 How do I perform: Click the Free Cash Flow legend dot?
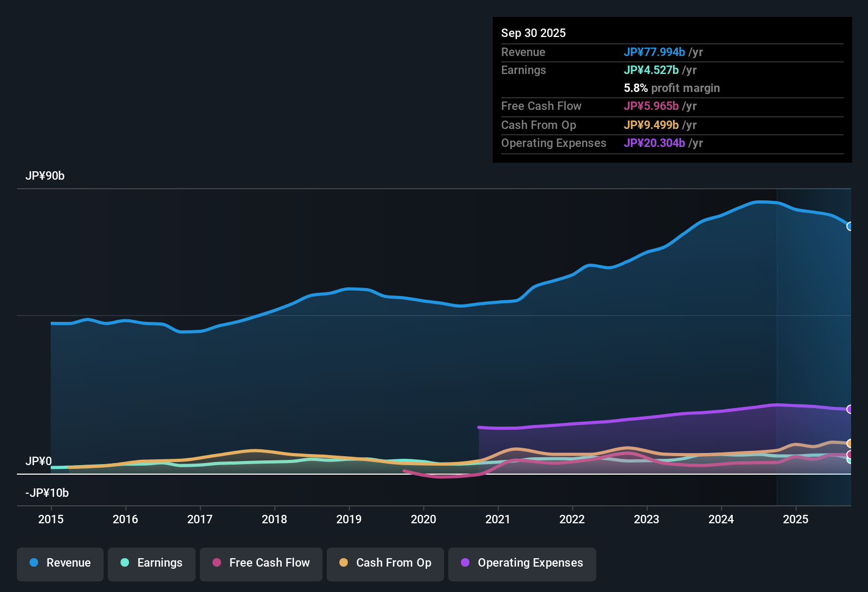[x=216, y=563]
